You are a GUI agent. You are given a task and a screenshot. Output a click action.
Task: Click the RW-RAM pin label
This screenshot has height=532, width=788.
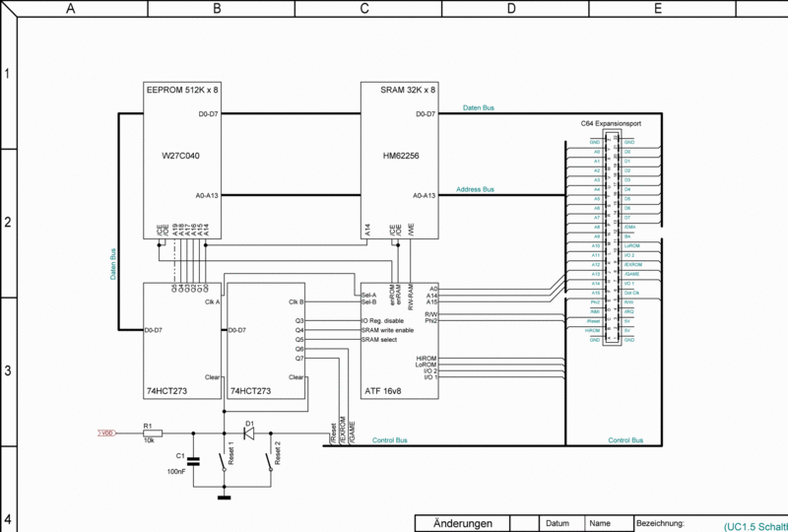click(411, 296)
